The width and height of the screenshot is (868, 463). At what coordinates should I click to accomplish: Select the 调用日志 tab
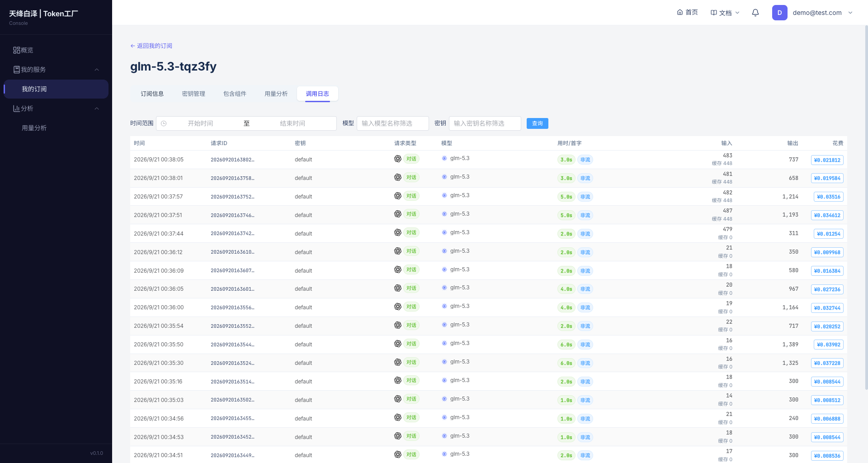pyautogui.click(x=317, y=94)
